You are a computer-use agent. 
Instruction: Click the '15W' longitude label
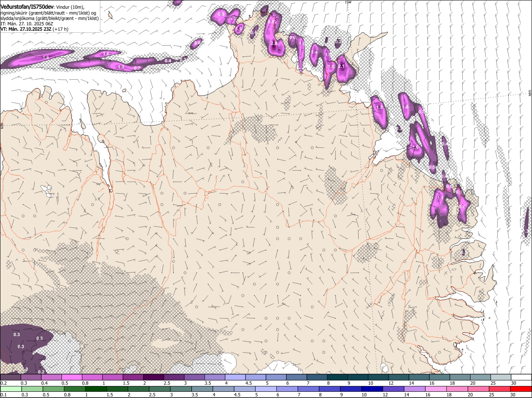click(348, 2)
